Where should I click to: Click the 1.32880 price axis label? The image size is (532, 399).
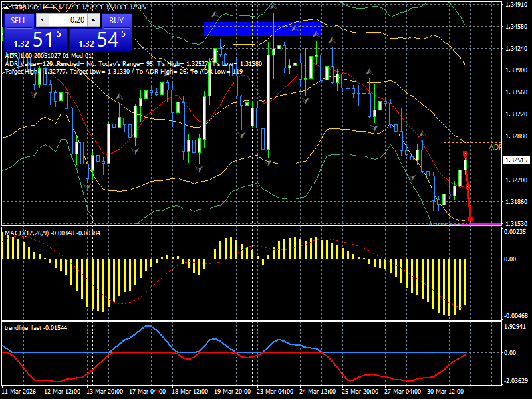click(x=516, y=136)
